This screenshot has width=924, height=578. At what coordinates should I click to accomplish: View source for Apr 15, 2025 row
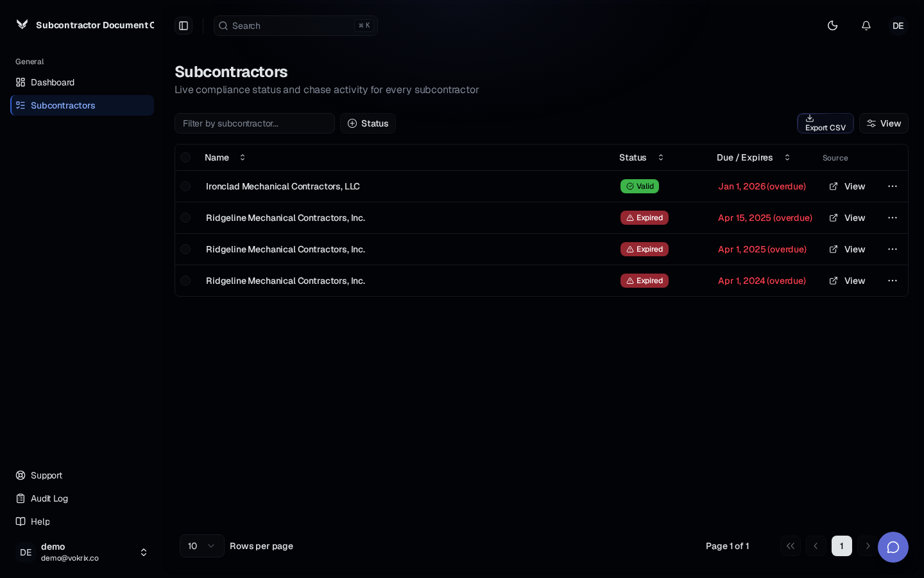pyautogui.click(x=847, y=218)
